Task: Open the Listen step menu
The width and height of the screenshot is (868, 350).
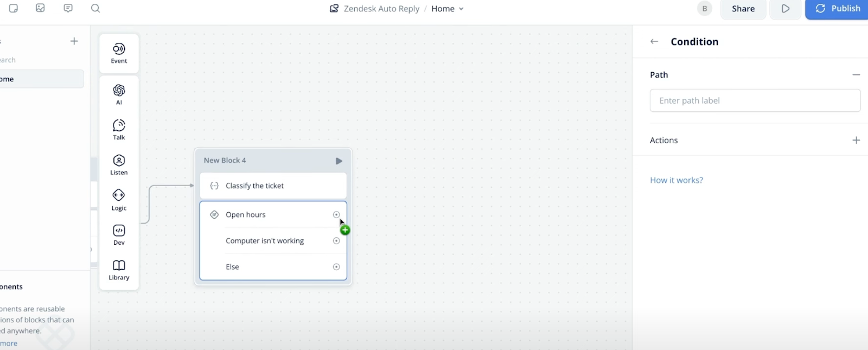Action: 119,165
